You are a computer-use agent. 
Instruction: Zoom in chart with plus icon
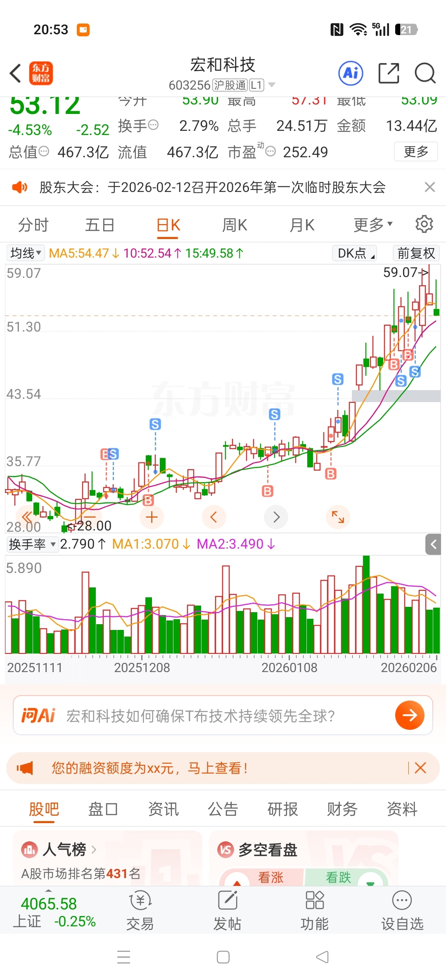click(x=152, y=517)
